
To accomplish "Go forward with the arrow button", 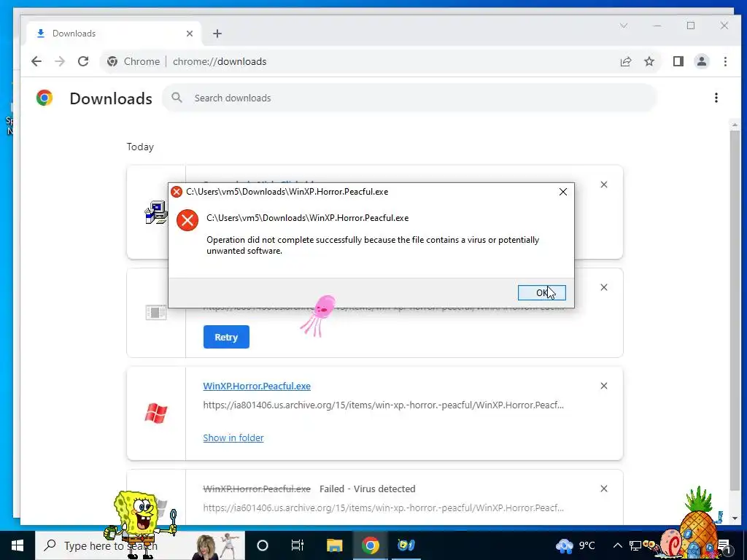I will pyautogui.click(x=60, y=61).
